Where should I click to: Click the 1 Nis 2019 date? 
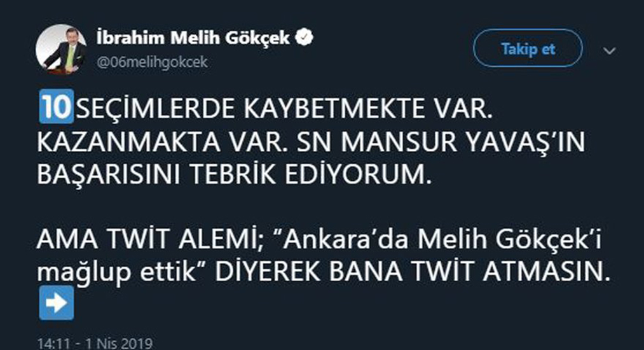[115, 344]
